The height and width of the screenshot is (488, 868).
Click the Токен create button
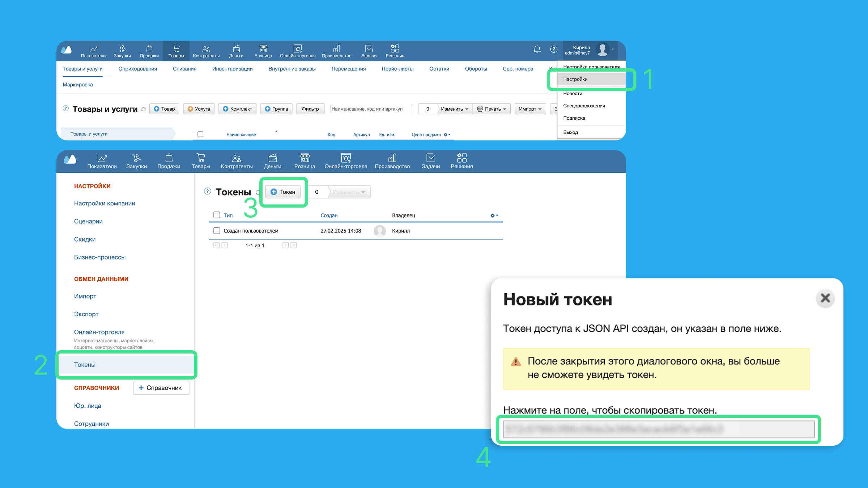(x=283, y=192)
